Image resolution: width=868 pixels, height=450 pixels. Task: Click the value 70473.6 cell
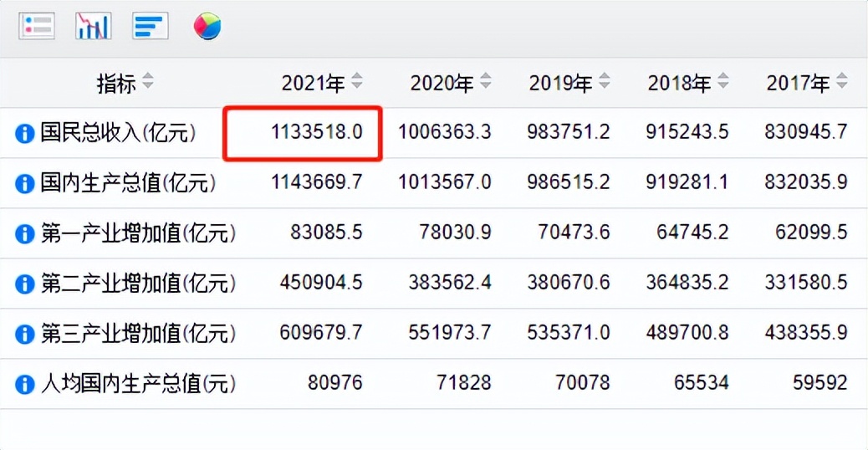coord(574,233)
